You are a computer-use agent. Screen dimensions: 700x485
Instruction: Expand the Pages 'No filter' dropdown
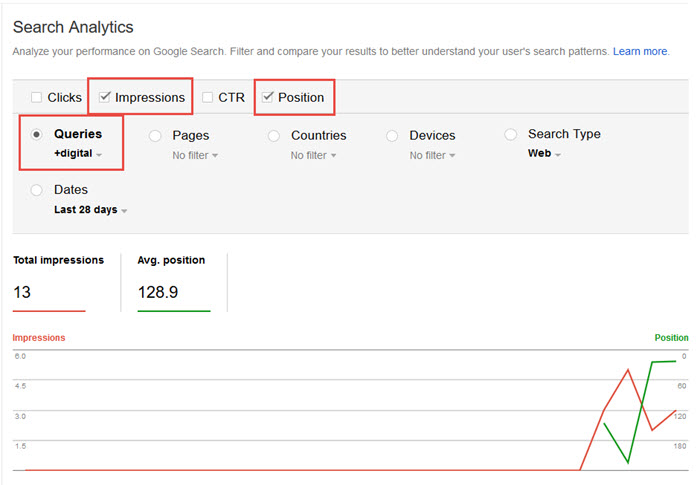195,156
